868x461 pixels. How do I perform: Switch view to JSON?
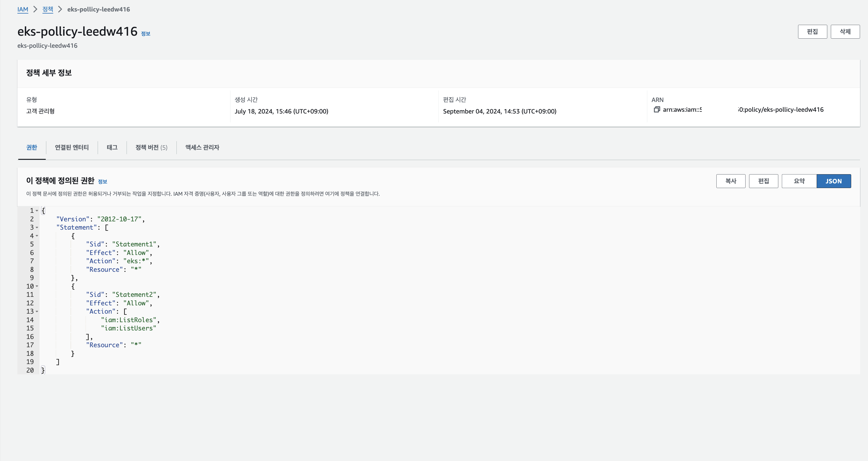coord(834,181)
